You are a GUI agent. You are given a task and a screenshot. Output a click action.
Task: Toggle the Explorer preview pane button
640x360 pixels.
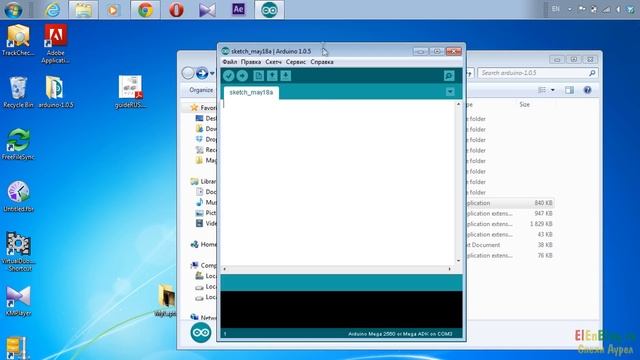click(x=569, y=90)
